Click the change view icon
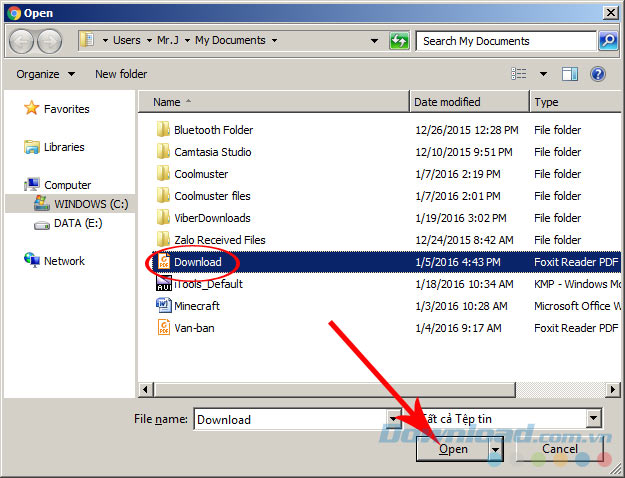This screenshot has height=478, width=625. click(519, 74)
